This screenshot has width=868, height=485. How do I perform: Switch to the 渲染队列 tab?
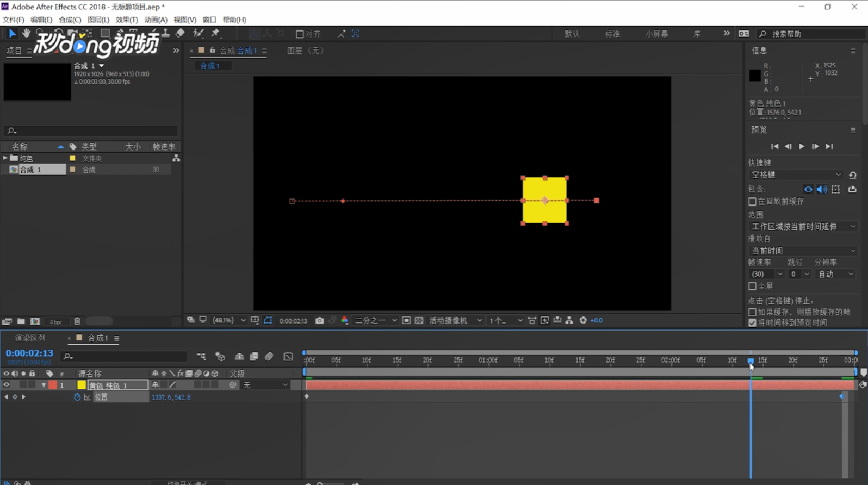[x=30, y=338]
